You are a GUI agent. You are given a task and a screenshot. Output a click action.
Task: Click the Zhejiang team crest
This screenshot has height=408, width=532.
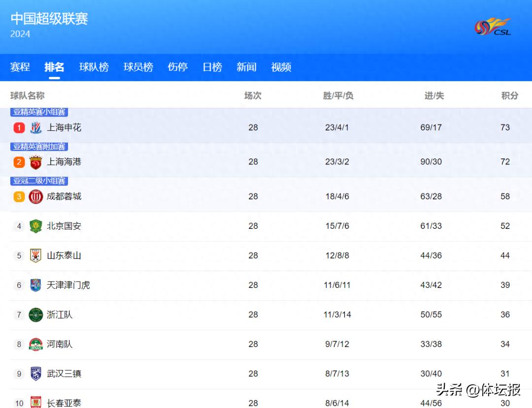click(x=35, y=315)
